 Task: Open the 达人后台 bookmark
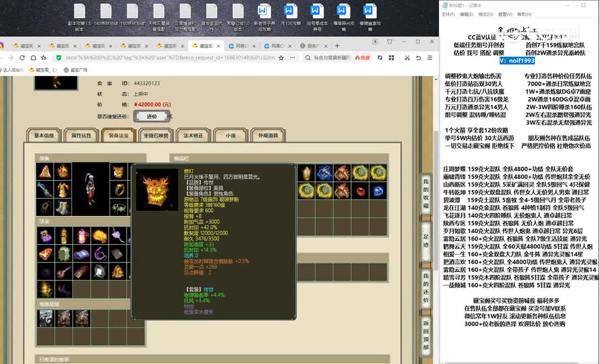click(13, 70)
